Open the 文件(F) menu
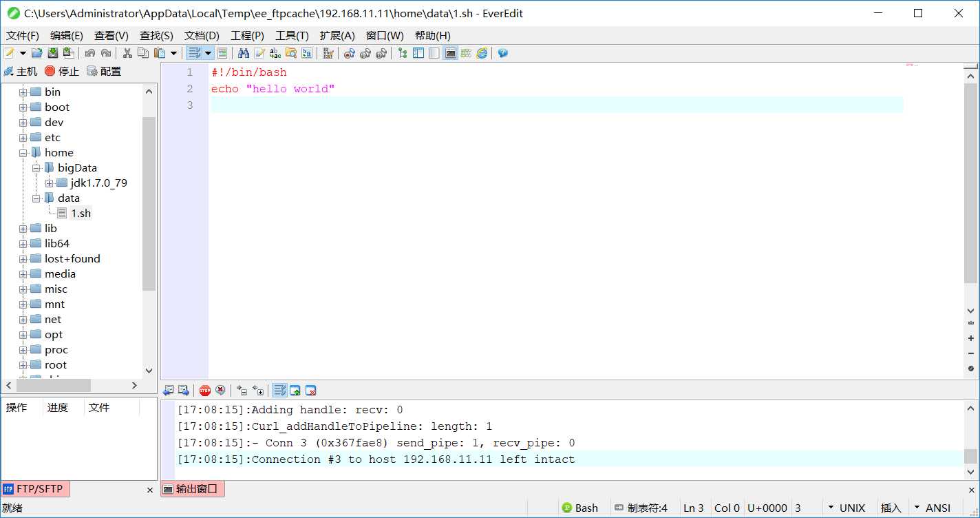The width and height of the screenshot is (980, 518). [23, 35]
